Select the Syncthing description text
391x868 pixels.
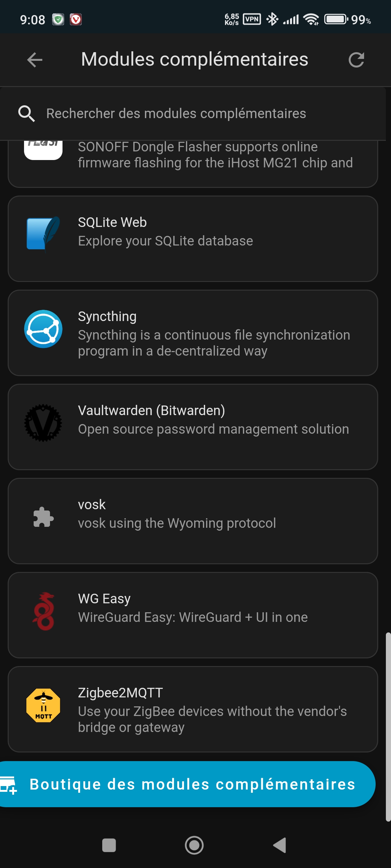coord(214,343)
